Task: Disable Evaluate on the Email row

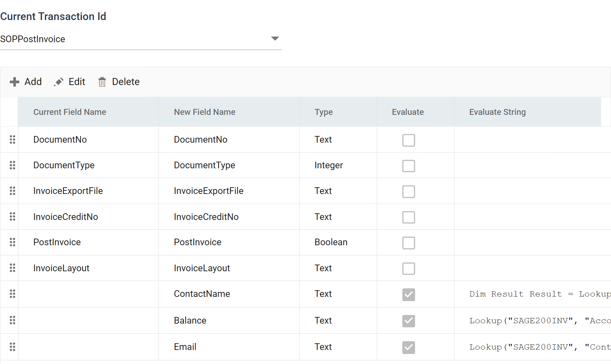Action: click(x=409, y=347)
